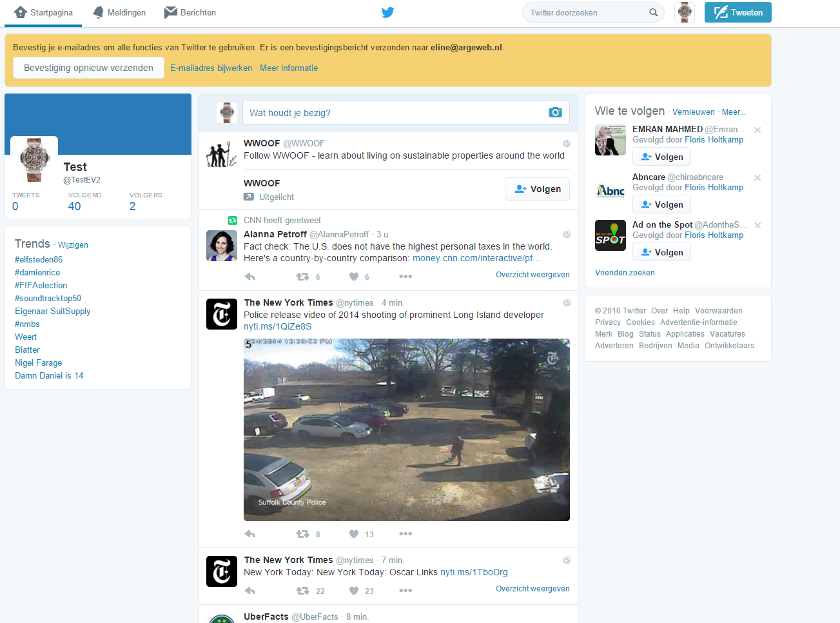Open the Berichten tab
Screen dimensions: 840x623
tap(190, 12)
